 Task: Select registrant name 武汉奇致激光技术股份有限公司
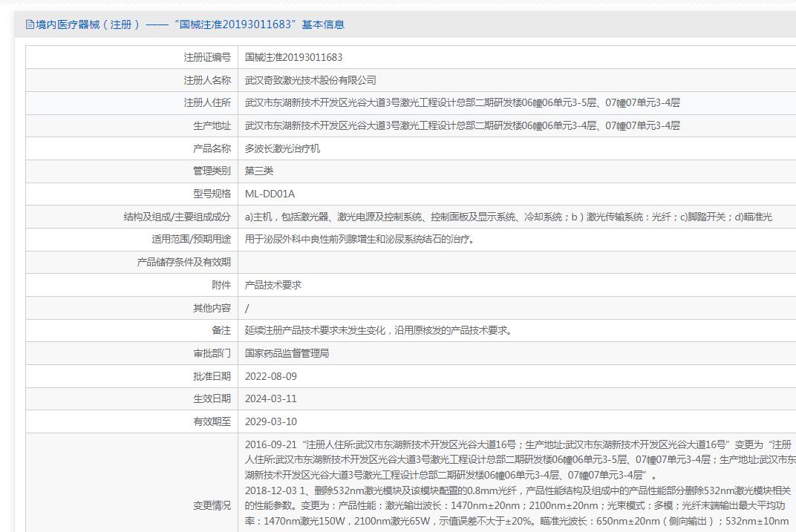click(310, 80)
